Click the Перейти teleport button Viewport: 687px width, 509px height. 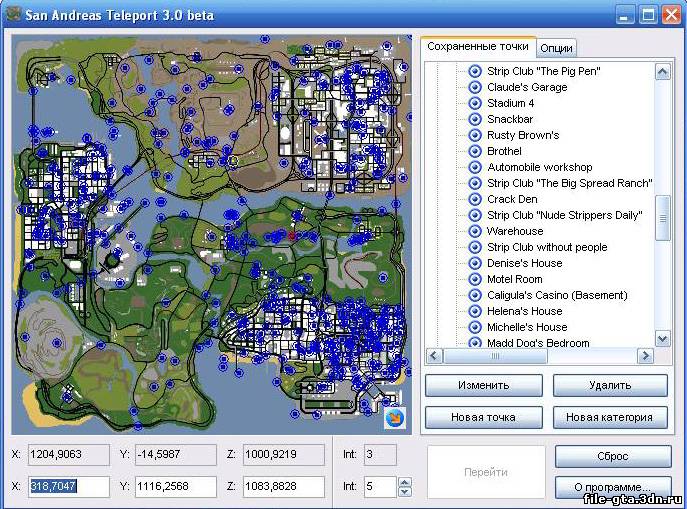[486, 472]
